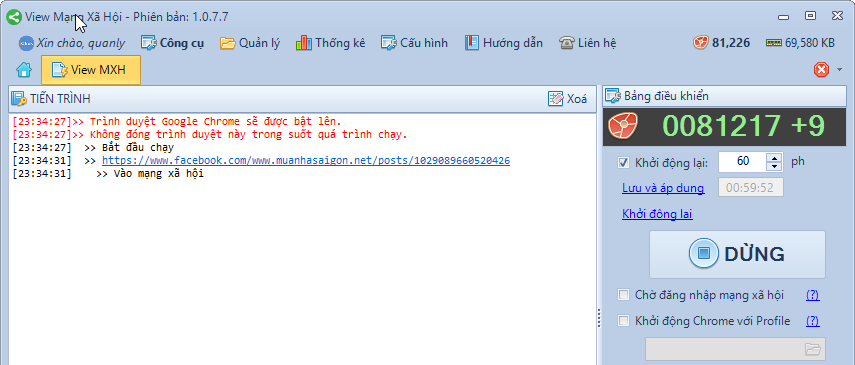855x365 pixels.
Task: Click the Lưu và áp dụng link
Action: (x=663, y=188)
